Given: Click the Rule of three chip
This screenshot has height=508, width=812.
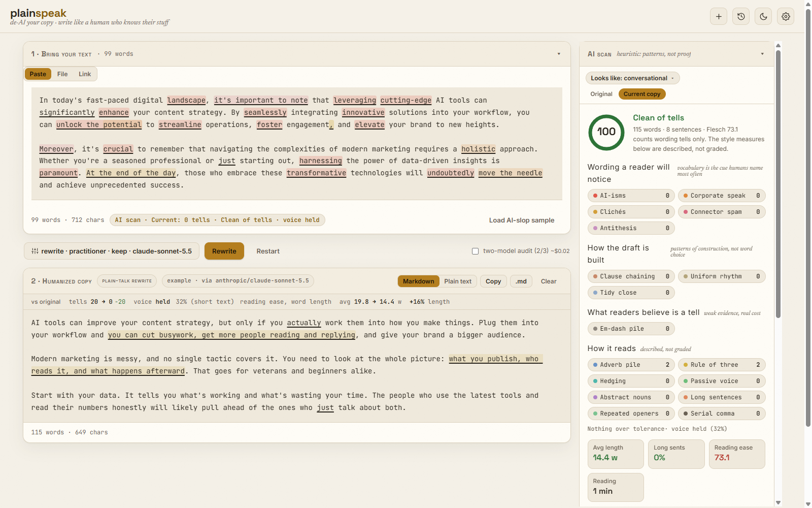Looking at the screenshot, I should tap(722, 365).
